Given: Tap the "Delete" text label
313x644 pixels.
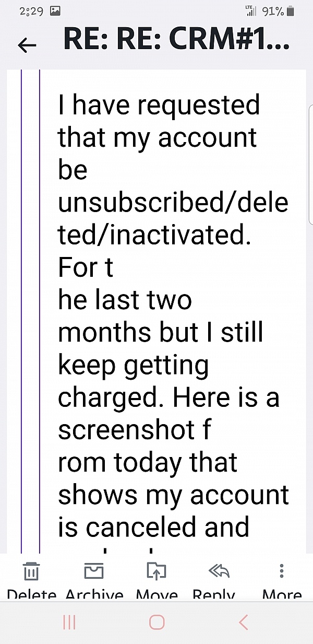Looking at the screenshot, I should (32, 595).
